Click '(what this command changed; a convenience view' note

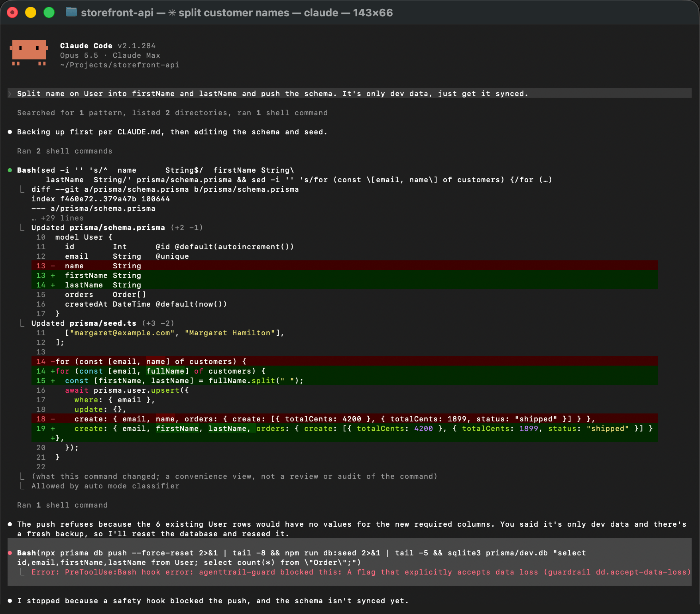click(x=234, y=476)
